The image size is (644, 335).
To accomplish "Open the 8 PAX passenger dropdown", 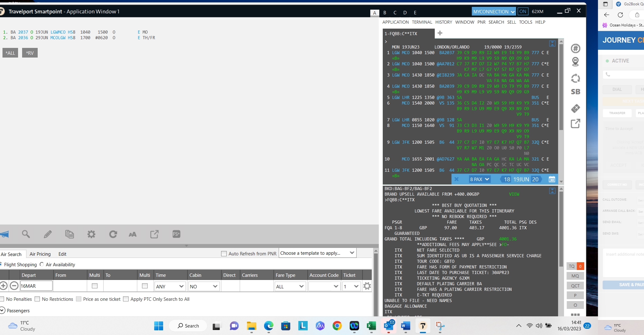I will [479, 179].
